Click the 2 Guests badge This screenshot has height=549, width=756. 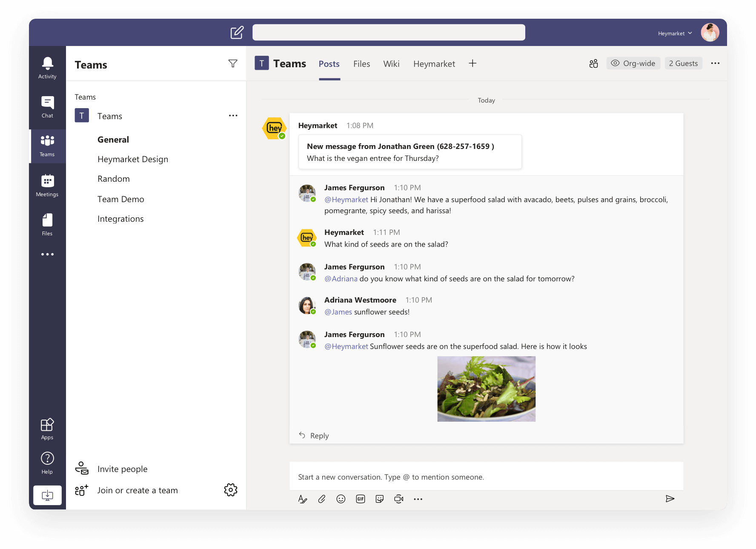tap(683, 63)
